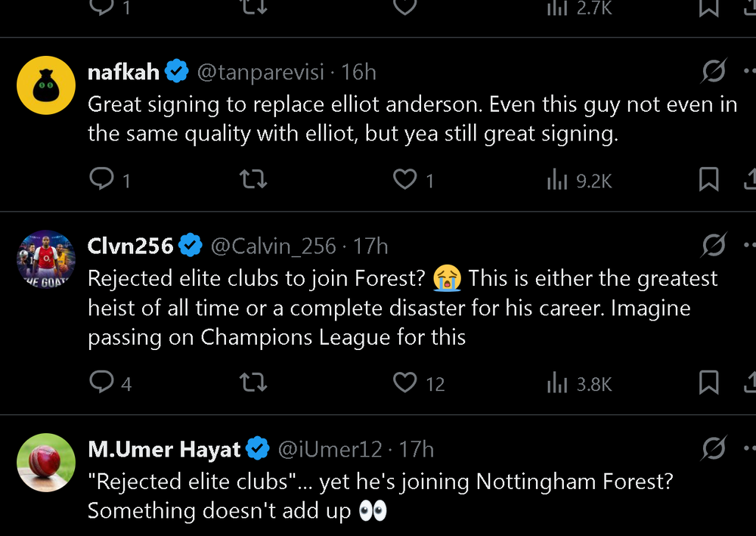Open Grok icon on Clvn256's tweet

pos(714,245)
